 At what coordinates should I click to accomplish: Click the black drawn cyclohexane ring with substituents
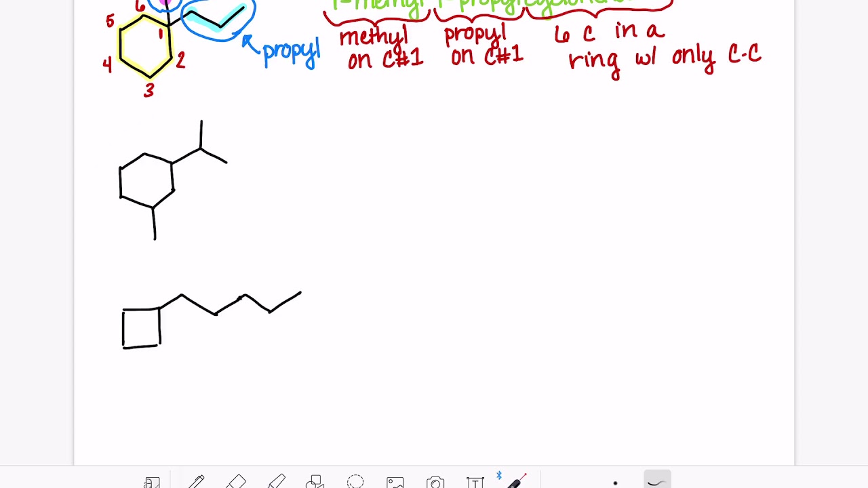click(x=173, y=180)
